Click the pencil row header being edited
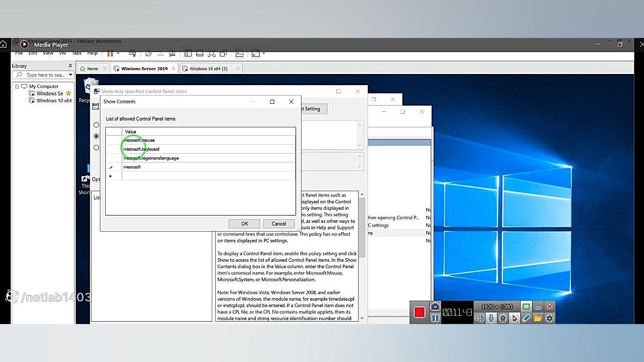 [x=114, y=167]
